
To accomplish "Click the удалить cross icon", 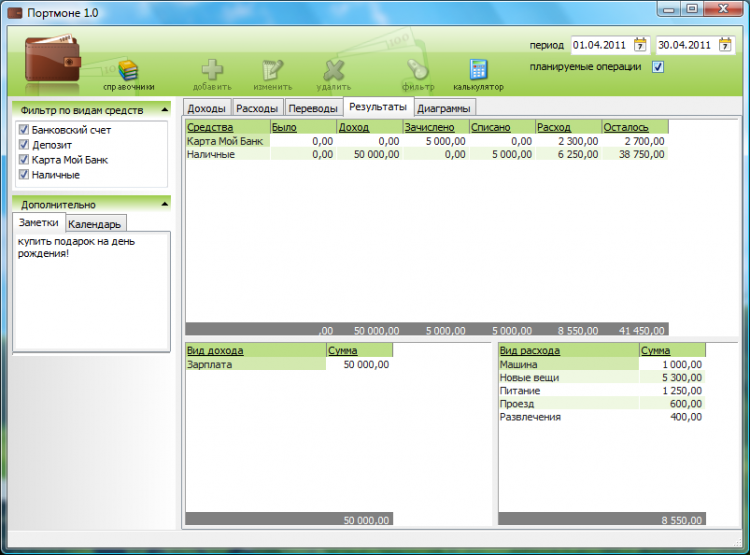I will 333,70.
